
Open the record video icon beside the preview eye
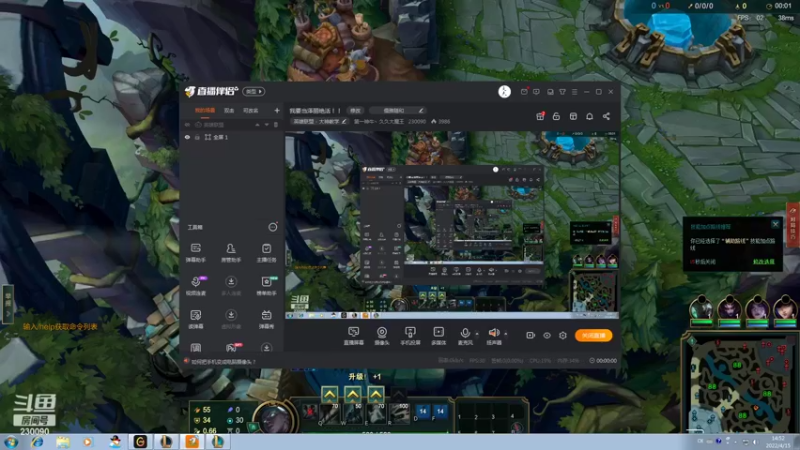point(531,335)
